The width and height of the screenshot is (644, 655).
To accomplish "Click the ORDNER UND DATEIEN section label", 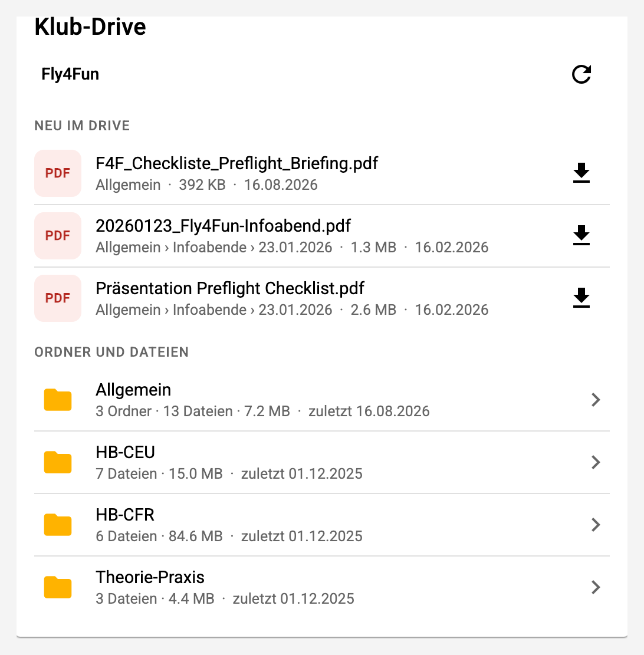I will tap(111, 352).
